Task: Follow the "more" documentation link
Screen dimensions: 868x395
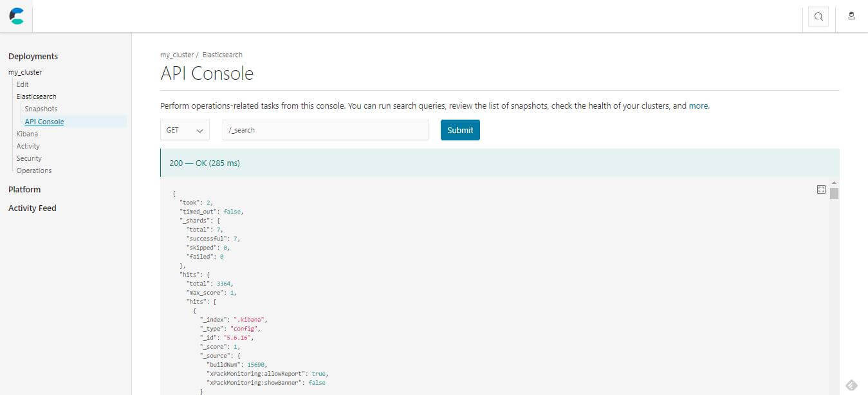Action: 698,106
